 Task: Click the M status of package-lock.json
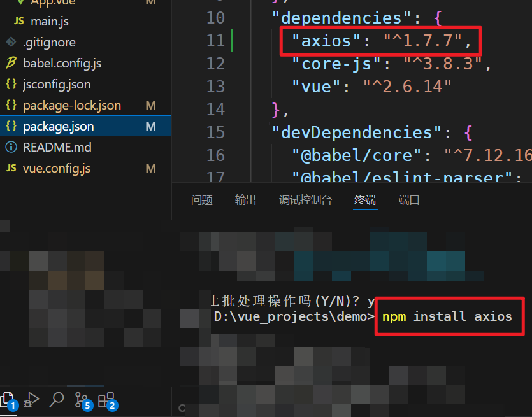pyautogui.click(x=150, y=106)
